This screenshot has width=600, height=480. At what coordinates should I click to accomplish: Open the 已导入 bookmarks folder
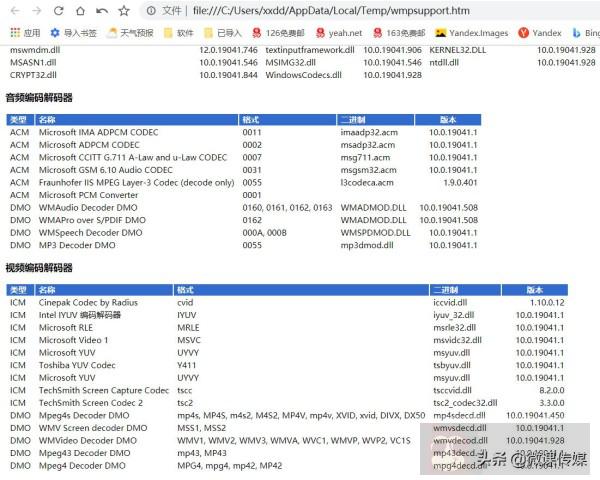(223, 33)
